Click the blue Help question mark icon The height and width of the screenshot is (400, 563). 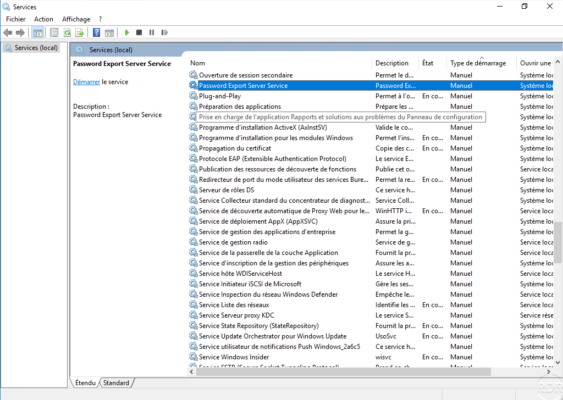tap(96, 33)
